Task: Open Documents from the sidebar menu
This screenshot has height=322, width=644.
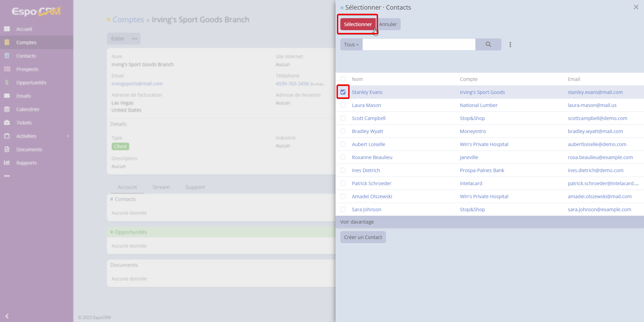Action: click(x=29, y=150)
